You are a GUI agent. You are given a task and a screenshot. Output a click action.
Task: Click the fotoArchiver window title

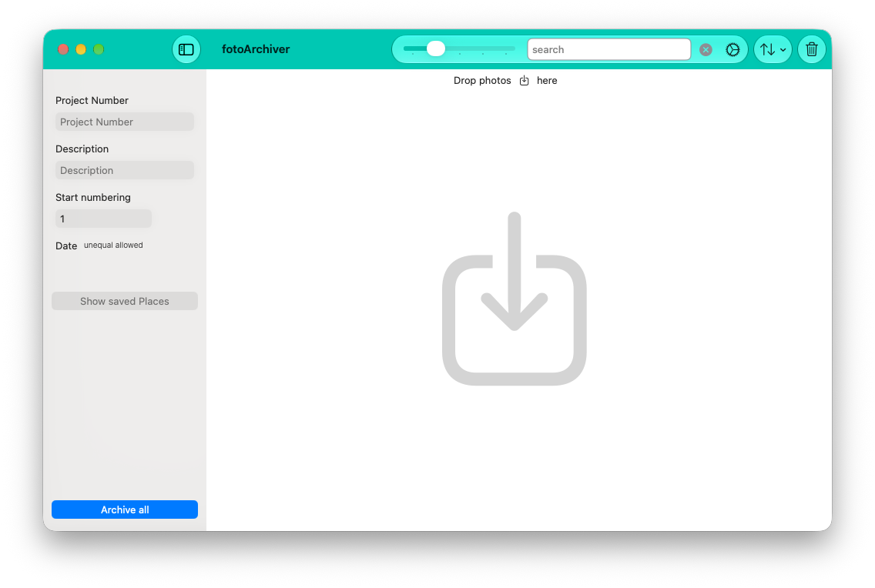pyautogui.click(x=256, y=49)
